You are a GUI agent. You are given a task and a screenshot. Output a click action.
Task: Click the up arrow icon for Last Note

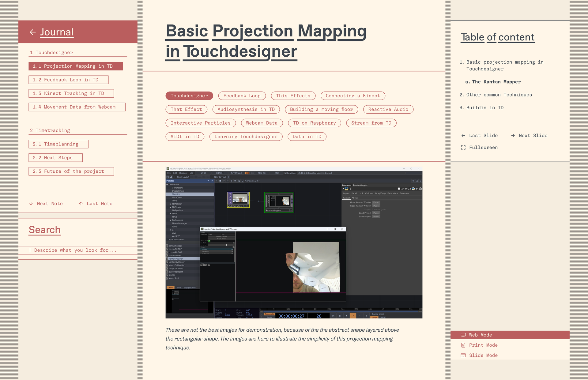(x=81, y=204)
